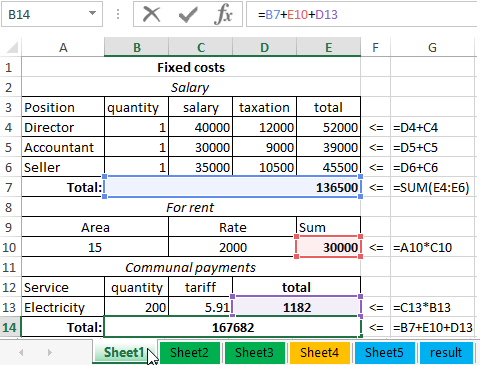The height and width of the screenshot is (365, 480).
Task: Select the electricity total cell 1182
Action: [297, 307]
